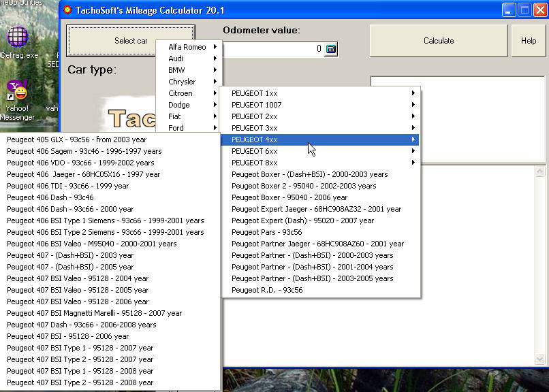This screenshot has width=549, height=392.
Task: Select Peugeot 406 VDO 93c66 entry
Action: 110,162
